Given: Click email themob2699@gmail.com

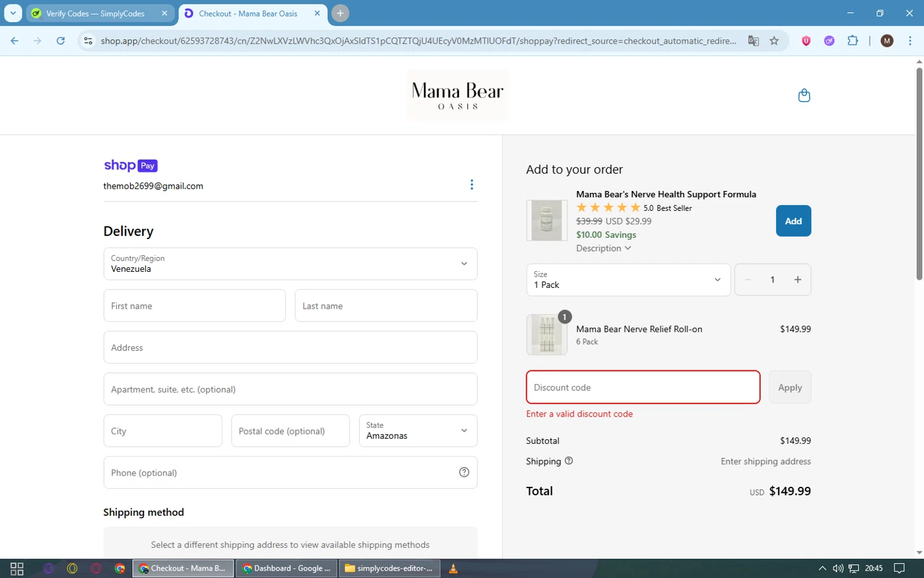Looking at the screenshot, I should tap(153, 186).
